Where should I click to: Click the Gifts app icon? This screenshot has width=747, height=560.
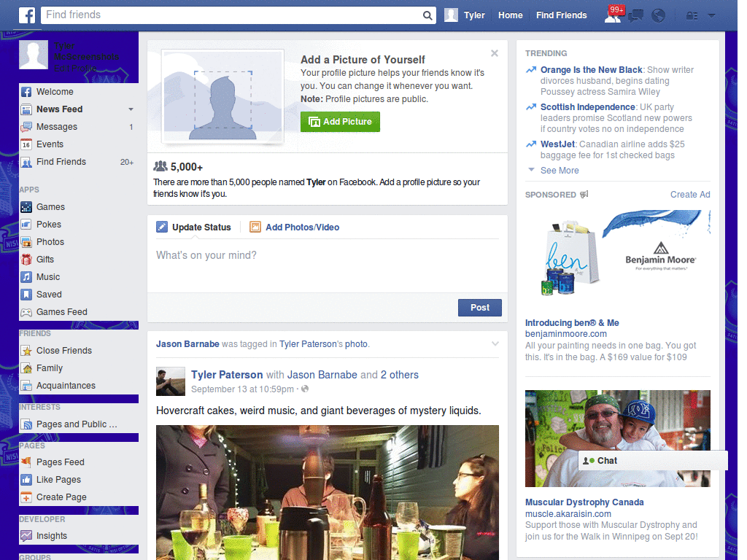(26, 260)
